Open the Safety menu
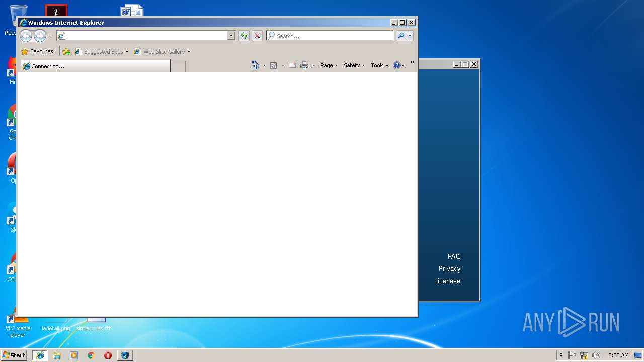This screenshot has width=644, height=362. click(354, 65)
